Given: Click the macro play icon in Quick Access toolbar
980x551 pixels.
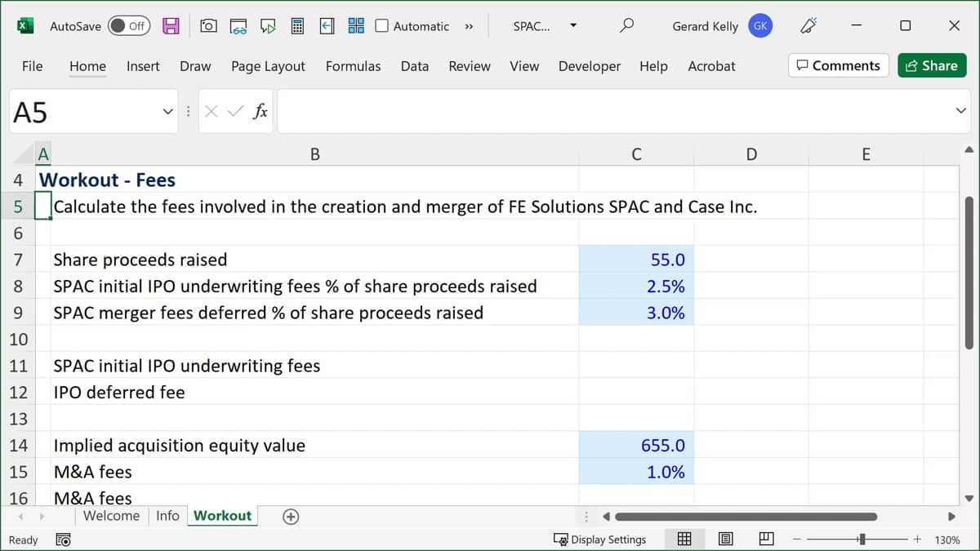Looking at the screenshot, I should pyautogui.click(x=268, y=26).
